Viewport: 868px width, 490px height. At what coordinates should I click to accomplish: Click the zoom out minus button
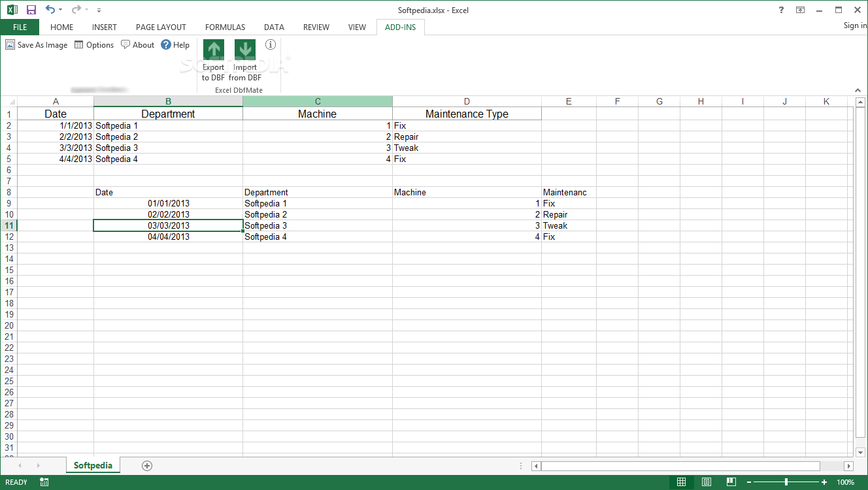(x=749, y=482)
